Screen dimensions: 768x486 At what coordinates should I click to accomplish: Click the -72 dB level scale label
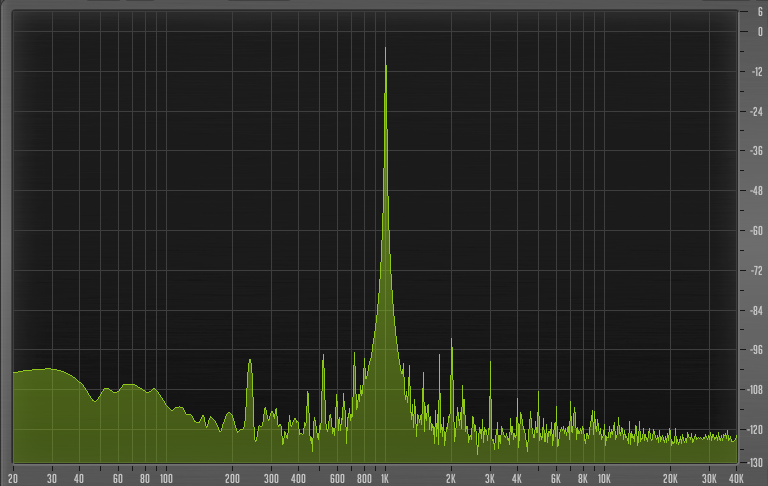pos(757,270)
